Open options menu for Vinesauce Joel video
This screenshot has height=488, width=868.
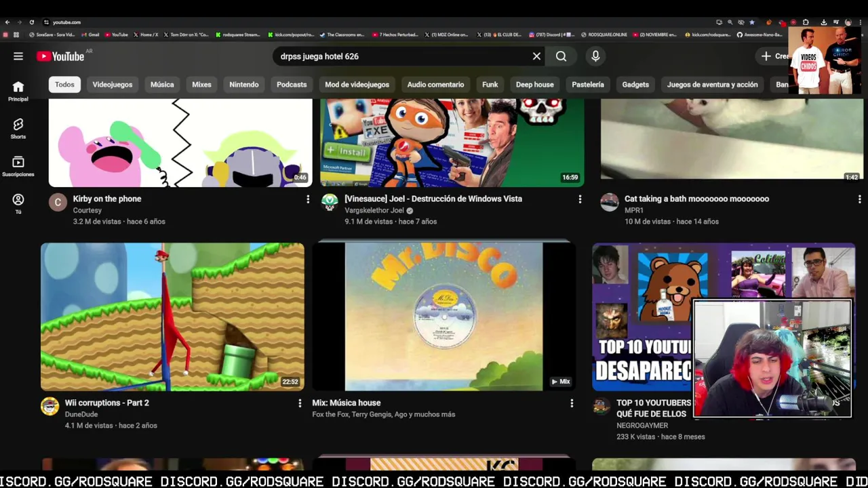pos(580,199)
